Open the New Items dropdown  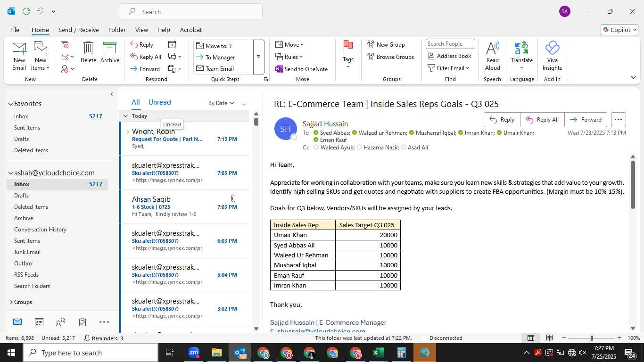tap(41, 56)
